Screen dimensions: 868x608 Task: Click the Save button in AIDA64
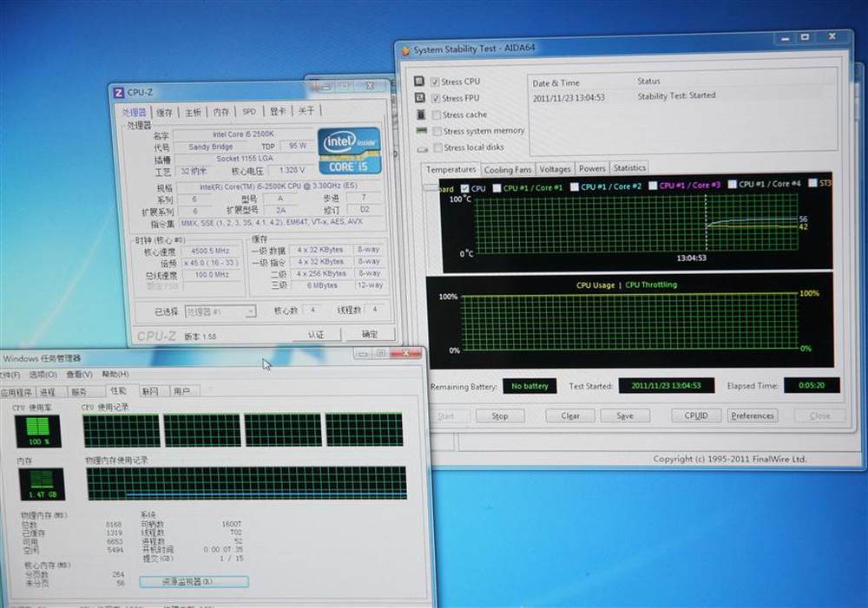[x=625, y=416]
